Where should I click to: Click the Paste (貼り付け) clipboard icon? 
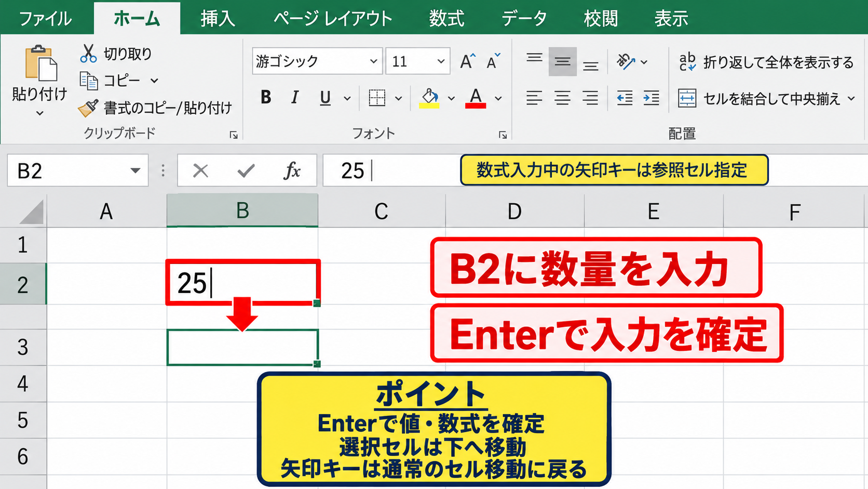(40, 63)
